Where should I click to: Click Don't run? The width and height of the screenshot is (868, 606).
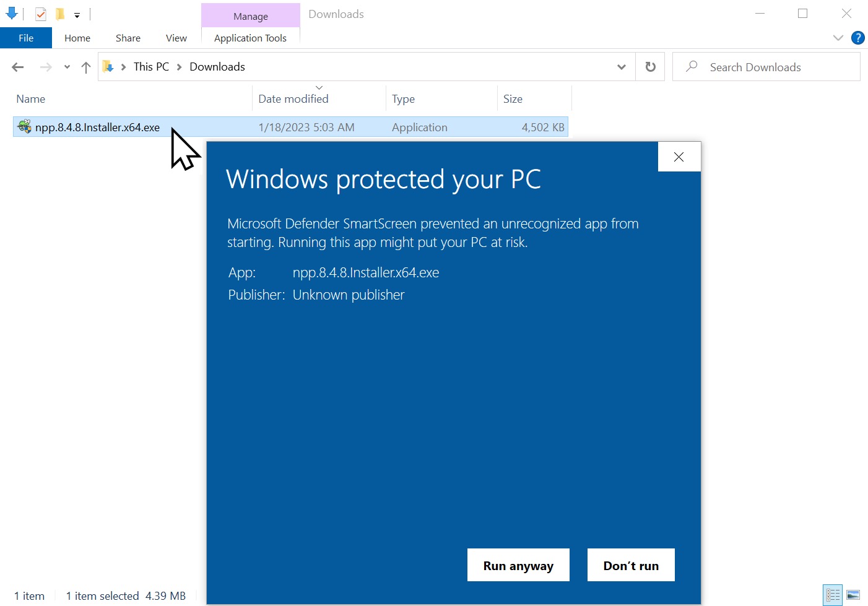click(x=631, y=565)
